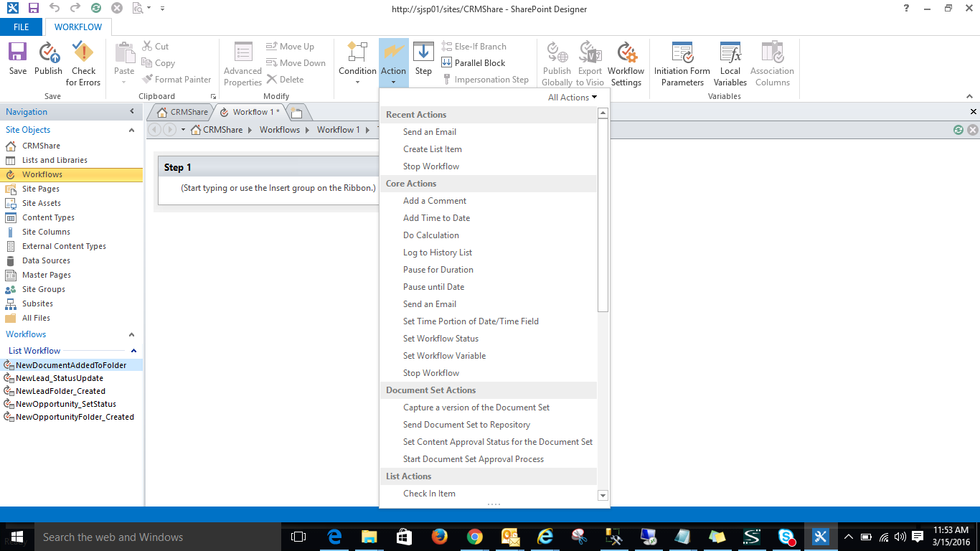Open Firefox from the taskbar
The width and height of the screenshot is (980, 551).
pos(439,537)
